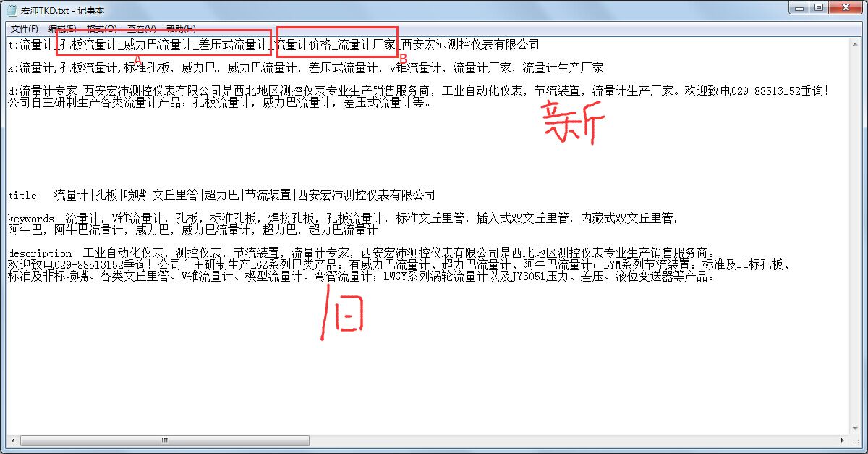Viewport: 868px width, 454px height.
Task: Open the 格式(O) menu
Action: (101, 29)
